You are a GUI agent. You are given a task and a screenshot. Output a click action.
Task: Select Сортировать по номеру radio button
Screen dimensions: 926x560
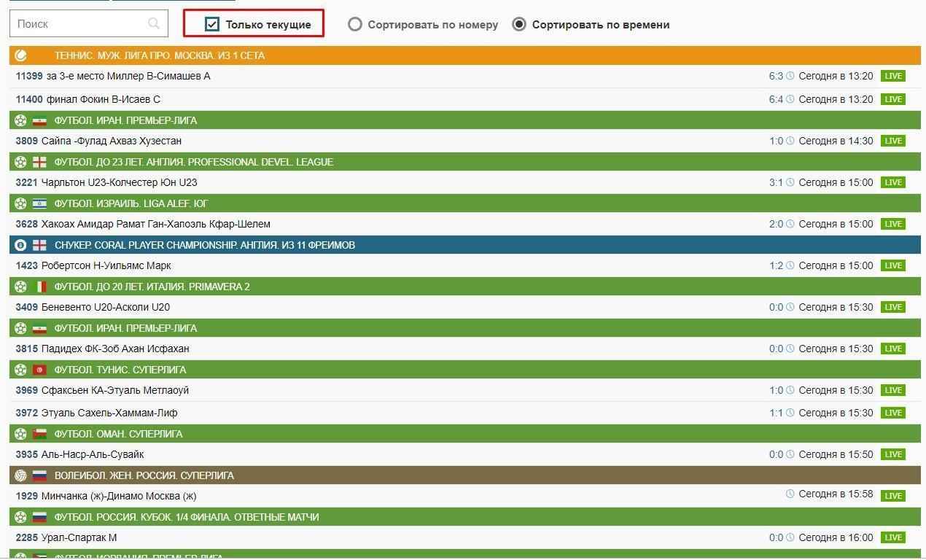[x=354, y=24]
